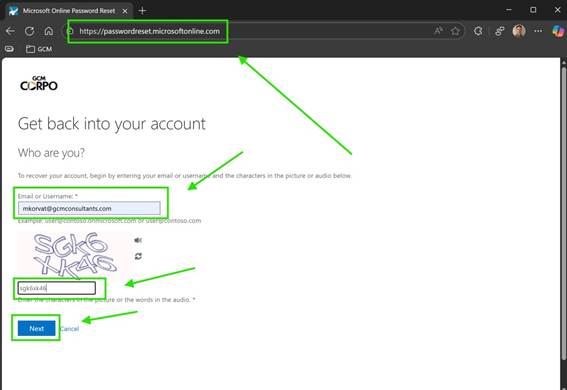Focus the Email or Username field
Screen dimensions: 567x390
pyautogui.click(x=89, y=208)
